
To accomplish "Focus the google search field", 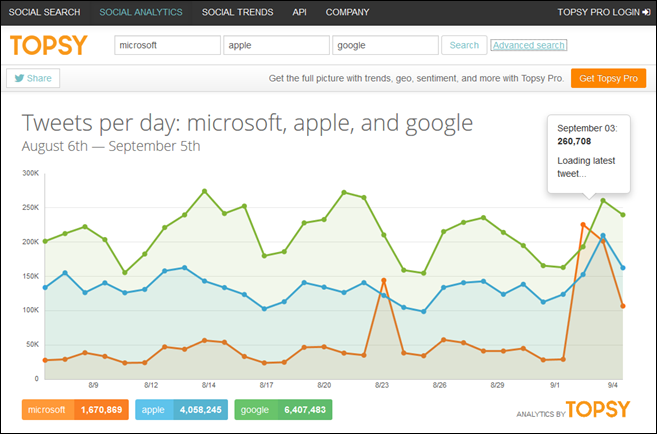I will 385,45.
